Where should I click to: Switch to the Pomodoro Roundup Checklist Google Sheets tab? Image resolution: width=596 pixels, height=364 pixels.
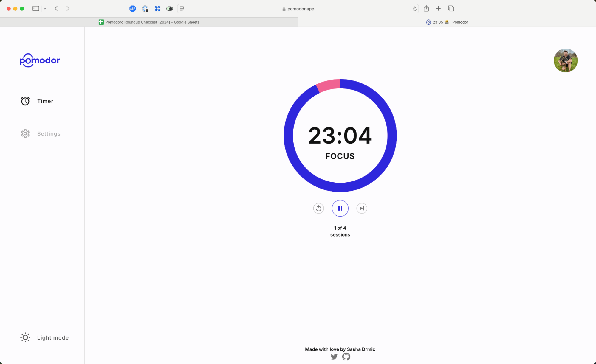[x=149, y=22]
